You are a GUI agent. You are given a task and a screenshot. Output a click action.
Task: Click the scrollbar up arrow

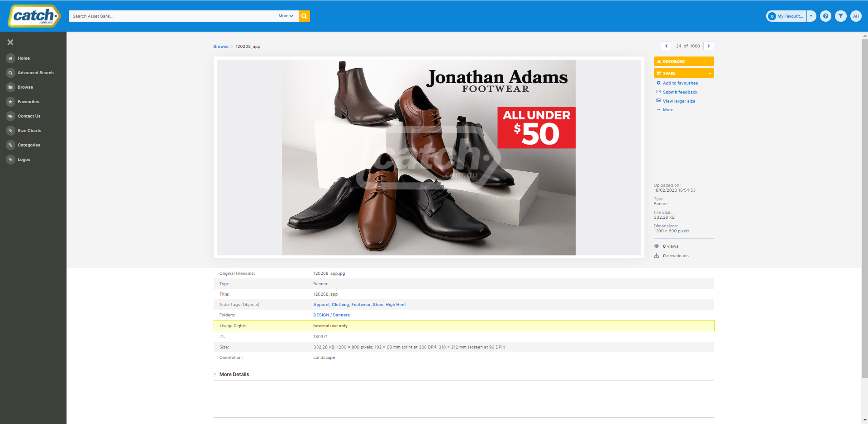(865, 35)
